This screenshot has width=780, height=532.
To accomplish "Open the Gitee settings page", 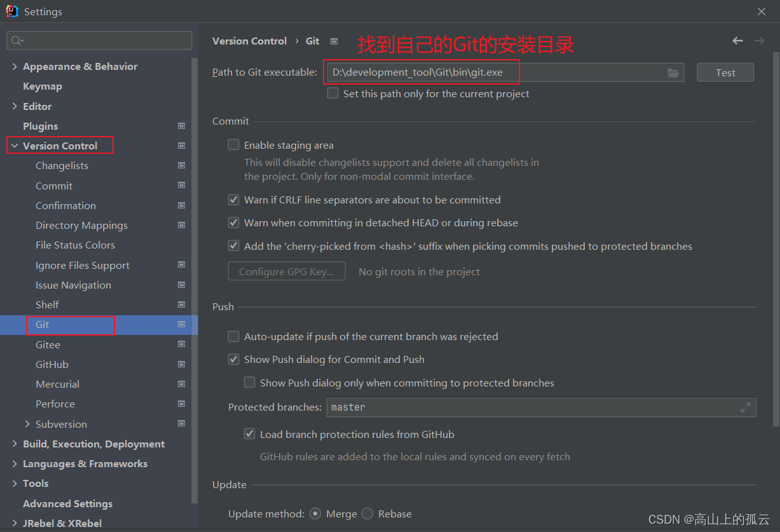I will coord(48,344).
